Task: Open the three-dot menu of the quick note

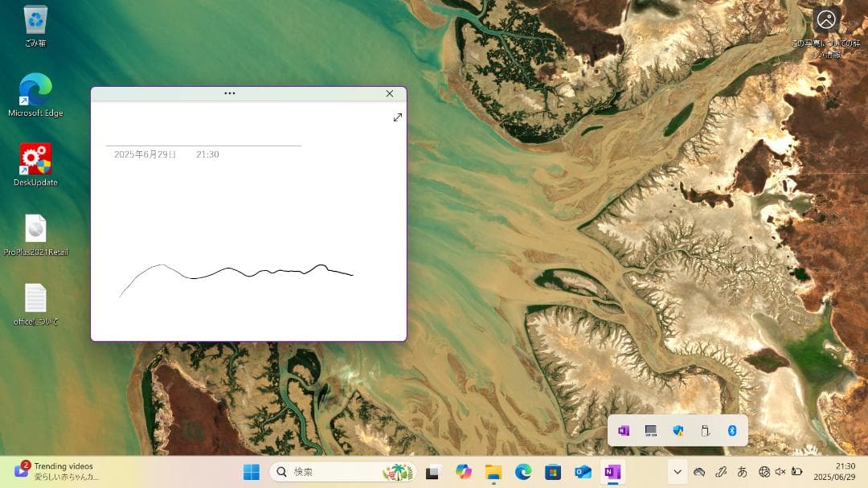Action: tap(230, 93)
